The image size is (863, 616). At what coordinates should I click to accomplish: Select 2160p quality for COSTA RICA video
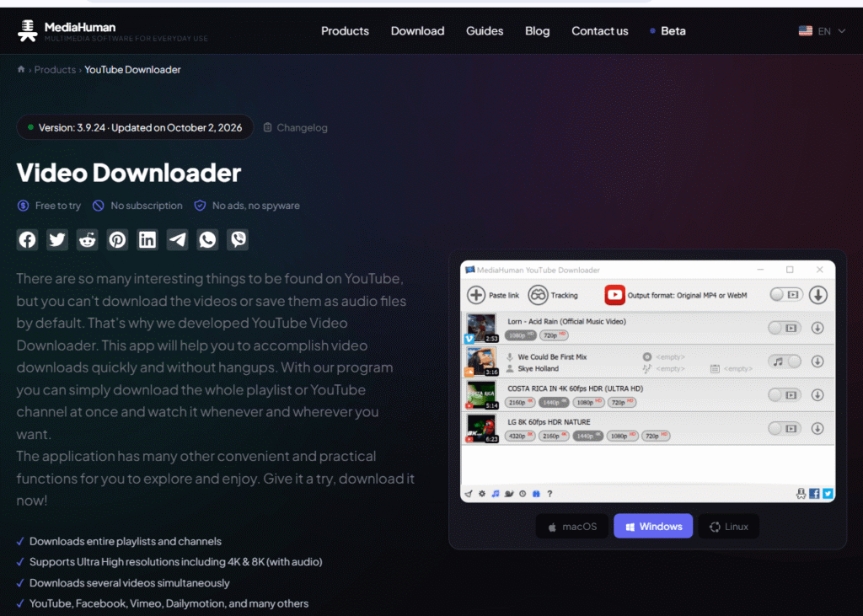(520, 403)
